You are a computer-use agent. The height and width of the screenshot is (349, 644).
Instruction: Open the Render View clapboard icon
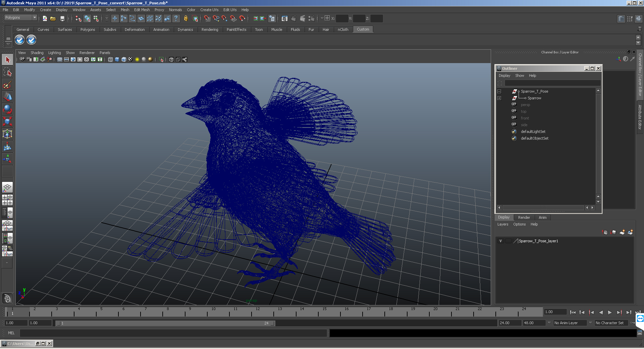point(284,18)
